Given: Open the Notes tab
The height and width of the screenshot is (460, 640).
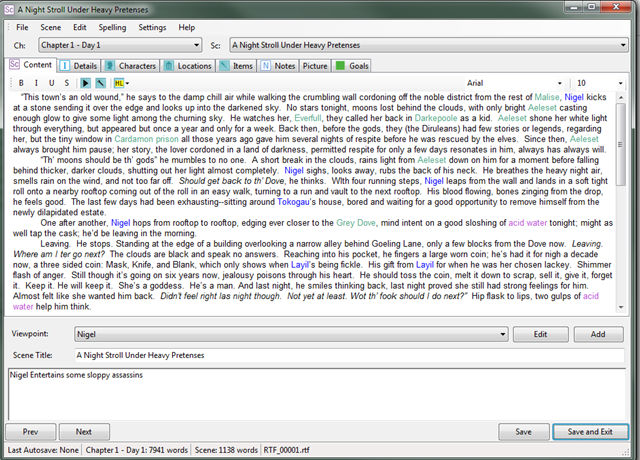Looking at the screenshot, I should click(278, 66).
